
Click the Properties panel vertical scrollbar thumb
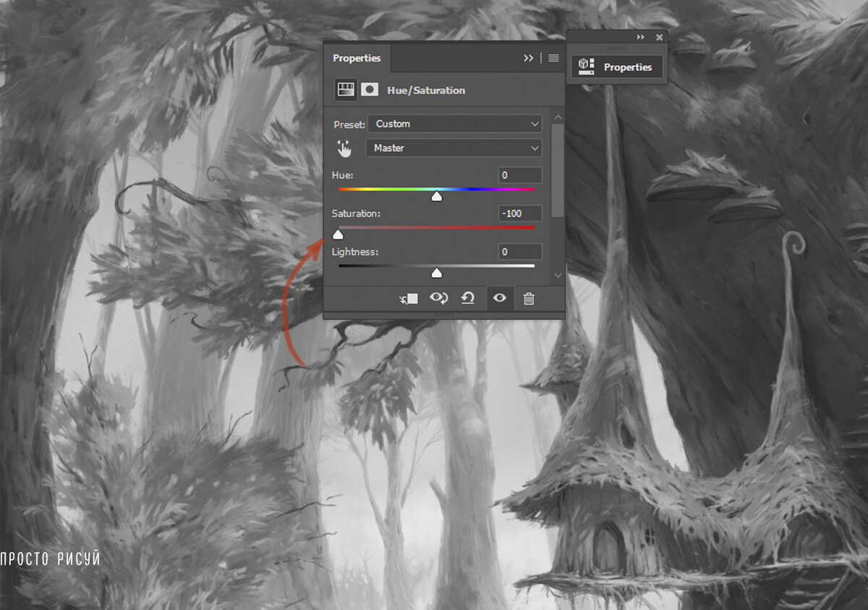pyautogui.click(x=557, y=170)
